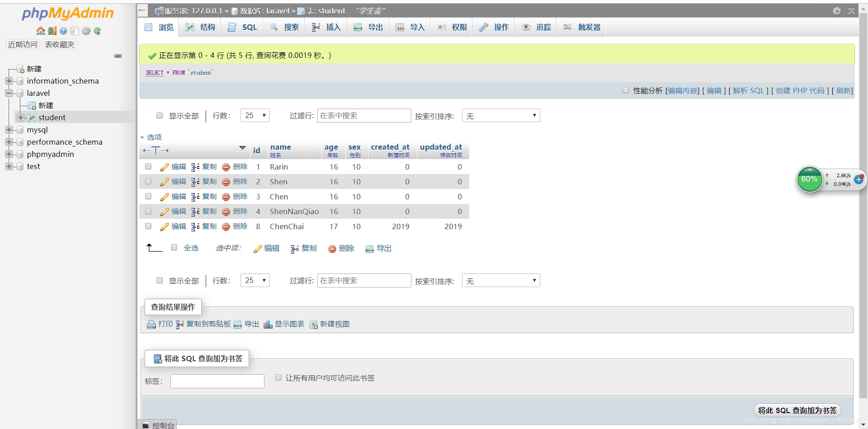Click the edit pencil icon for row Rarin
The height and width of the screenshot is (429, 868).
coord(164,167)
